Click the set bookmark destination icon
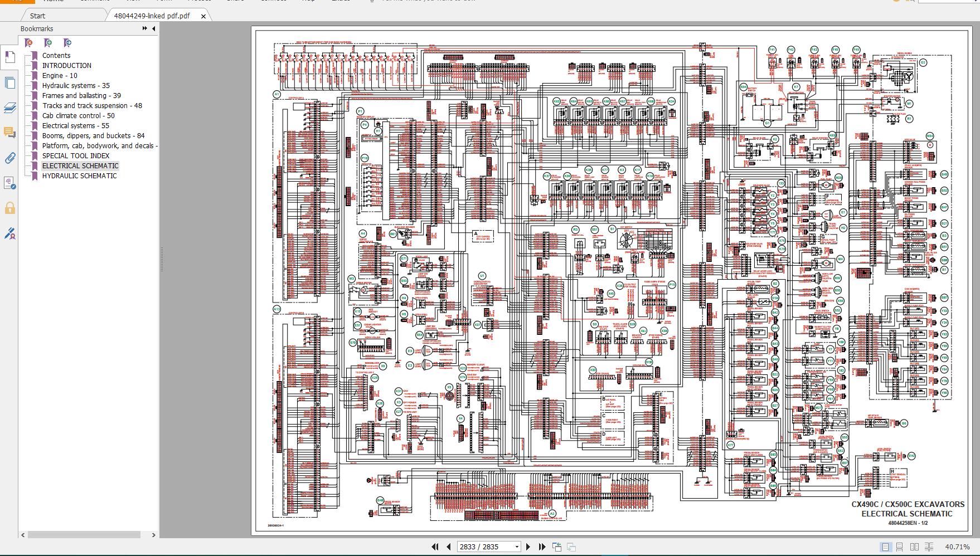This screenshot has height=556, width=980. [67, 43]
